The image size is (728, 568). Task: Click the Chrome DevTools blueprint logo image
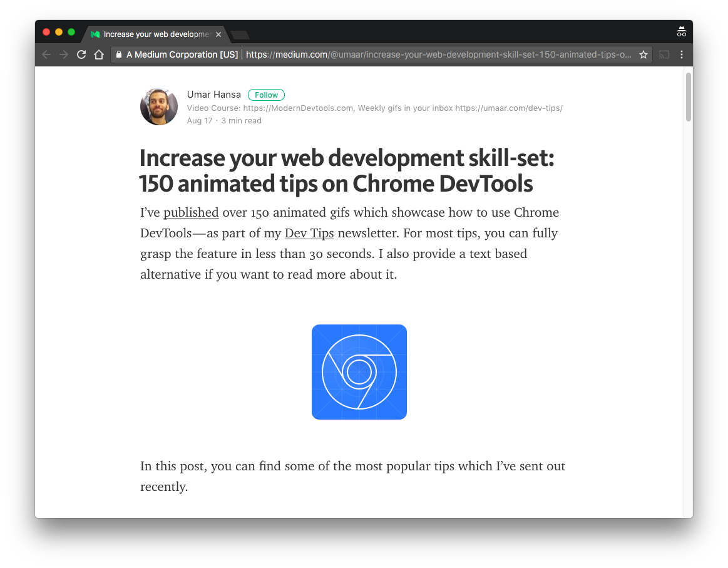pos(359,372)
